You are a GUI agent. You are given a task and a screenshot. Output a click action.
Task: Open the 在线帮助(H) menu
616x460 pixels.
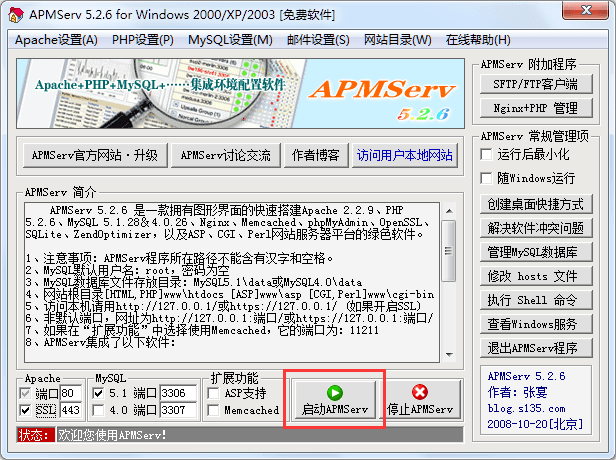(x=478, y=40)
